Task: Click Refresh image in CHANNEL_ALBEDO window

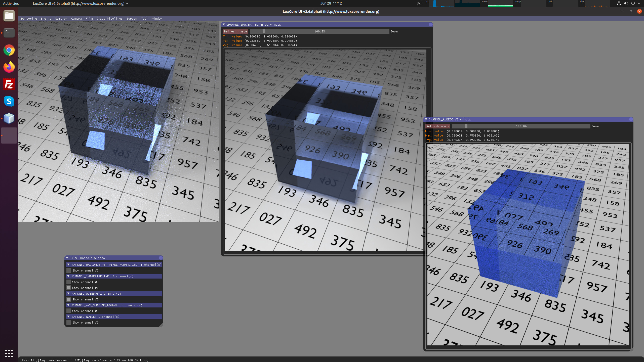Action: coord(438,126)
